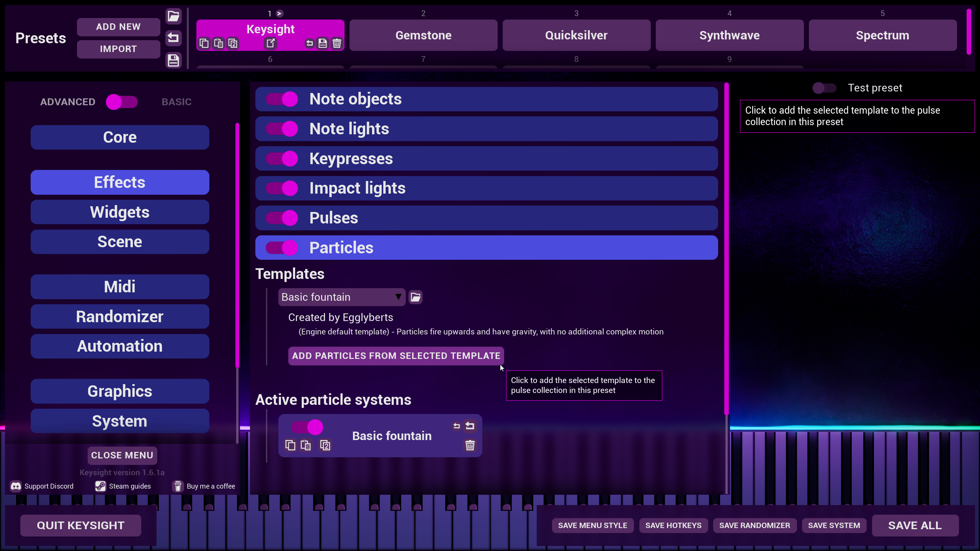Expand the Impact lights section
The image size is (980, 551).
pyautogui.click(x=486, y=188)
